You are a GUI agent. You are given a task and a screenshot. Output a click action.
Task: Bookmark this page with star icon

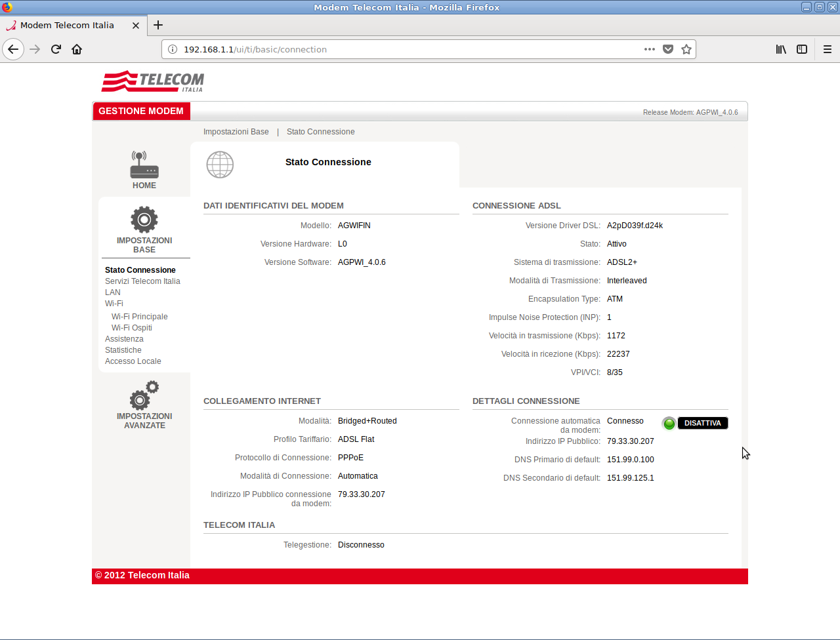point(686,49)
